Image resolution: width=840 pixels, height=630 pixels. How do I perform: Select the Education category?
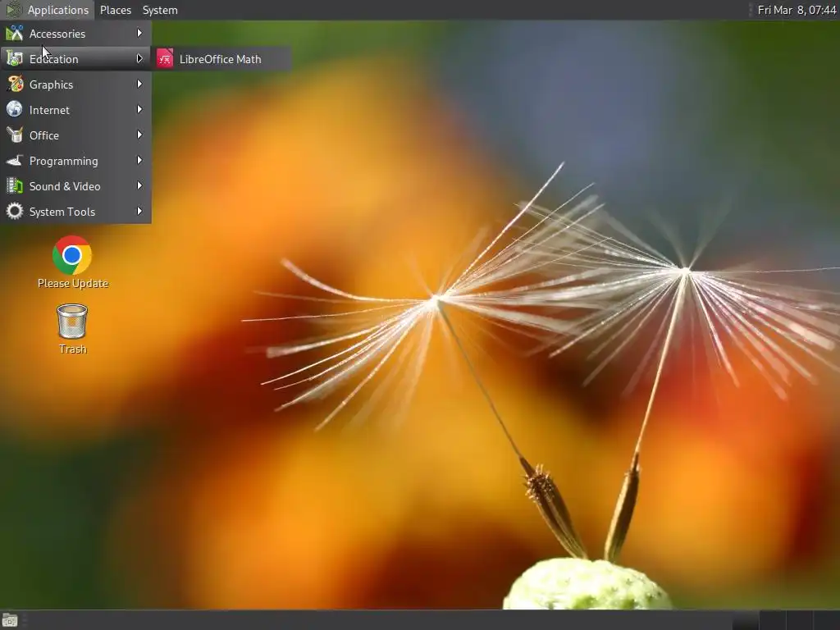[x=75, y=59]
